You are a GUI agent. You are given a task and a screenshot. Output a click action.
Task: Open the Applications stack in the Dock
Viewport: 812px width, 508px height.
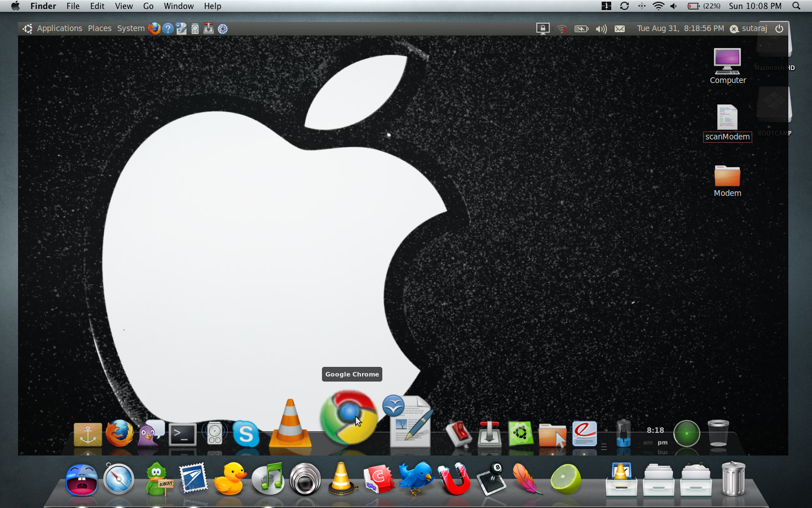click(621, 479)
